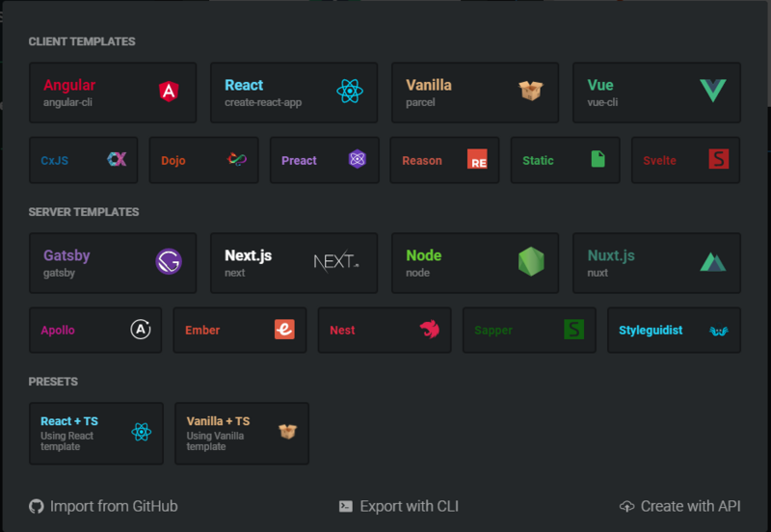Pick the Nest template label
Screen dimensions: 771x532
coord(342,331)
